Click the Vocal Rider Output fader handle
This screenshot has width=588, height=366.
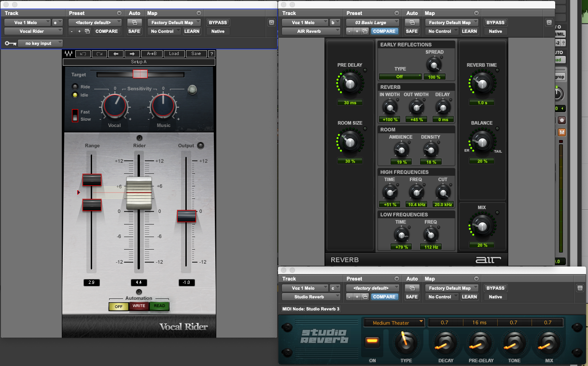coord(186,216)
